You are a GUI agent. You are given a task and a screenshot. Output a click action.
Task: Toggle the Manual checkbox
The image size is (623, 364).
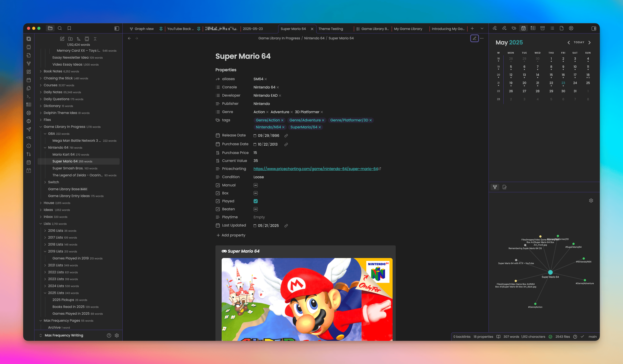coord(255,185)
